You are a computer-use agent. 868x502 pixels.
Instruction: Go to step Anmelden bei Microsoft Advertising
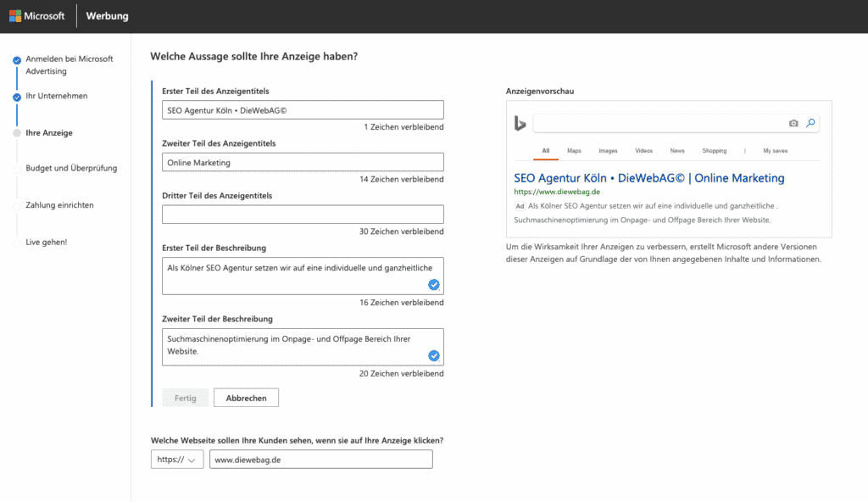(70, 64)
